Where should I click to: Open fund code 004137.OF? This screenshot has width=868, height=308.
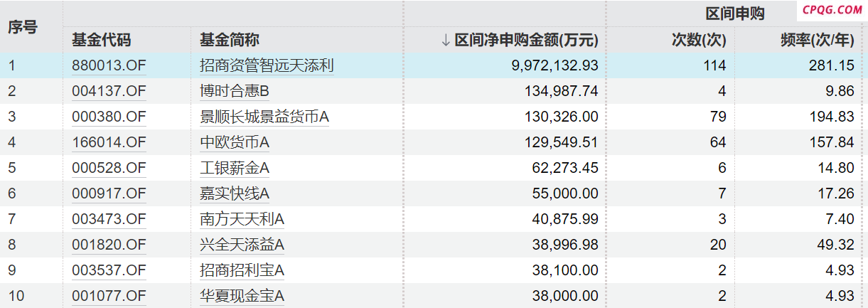pyautogui.click(x=109, y=91)
